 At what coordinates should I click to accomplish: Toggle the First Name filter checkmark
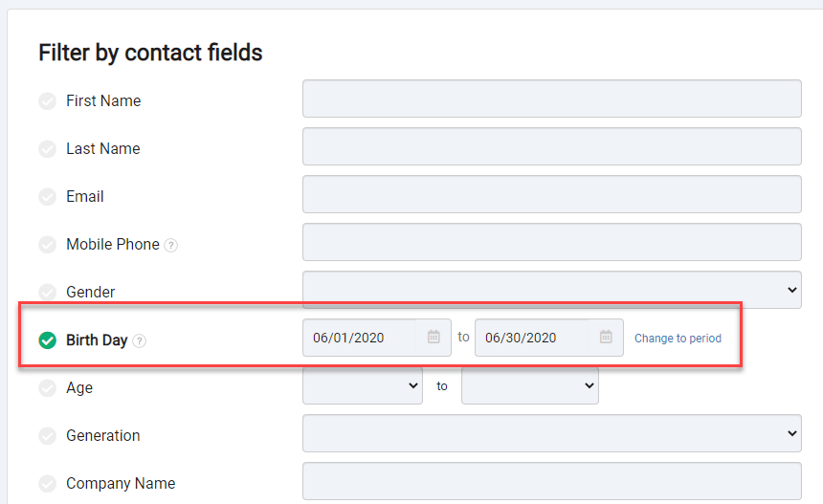pos(47,100)
